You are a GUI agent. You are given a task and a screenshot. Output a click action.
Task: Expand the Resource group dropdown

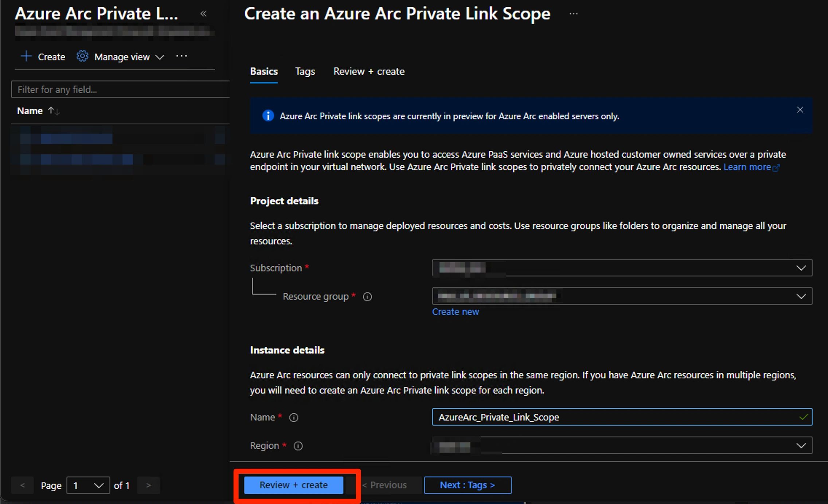[x=801, y=296]
